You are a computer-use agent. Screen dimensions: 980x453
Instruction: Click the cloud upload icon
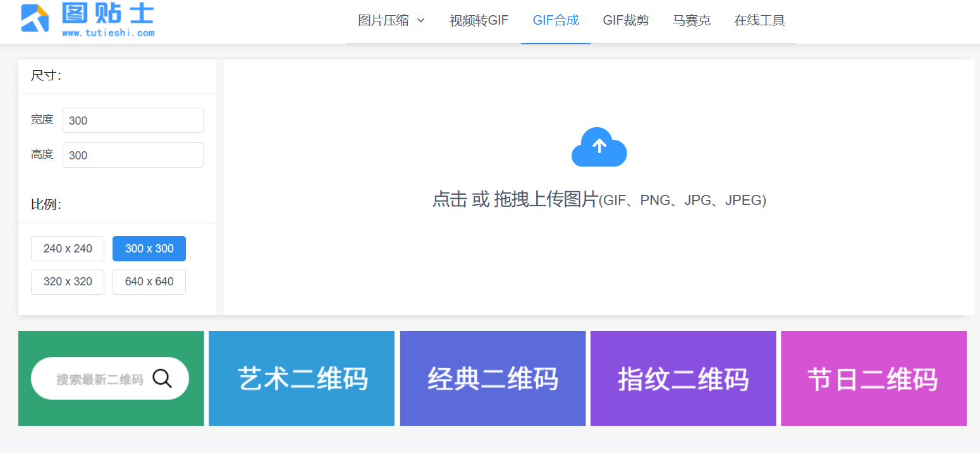pyautogui.click(x=599, y=147)
